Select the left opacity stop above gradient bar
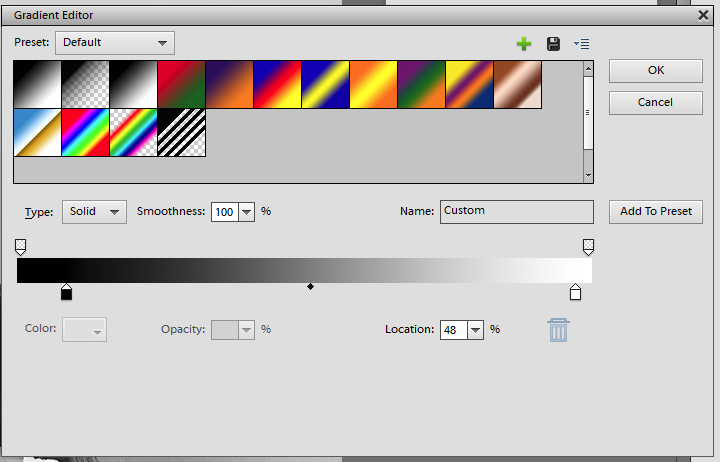Screen dimensions: 720x462 (x=20, y=247)
